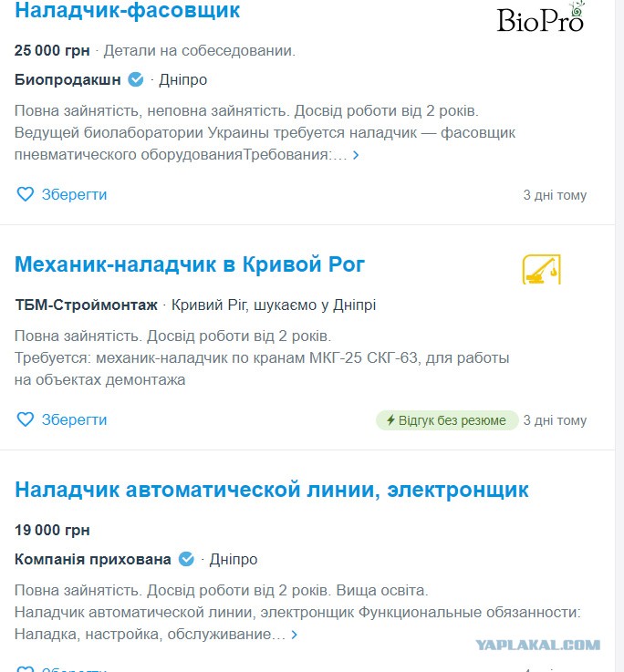Expand the Наладка, настройка description chevron

click(294, 635)
